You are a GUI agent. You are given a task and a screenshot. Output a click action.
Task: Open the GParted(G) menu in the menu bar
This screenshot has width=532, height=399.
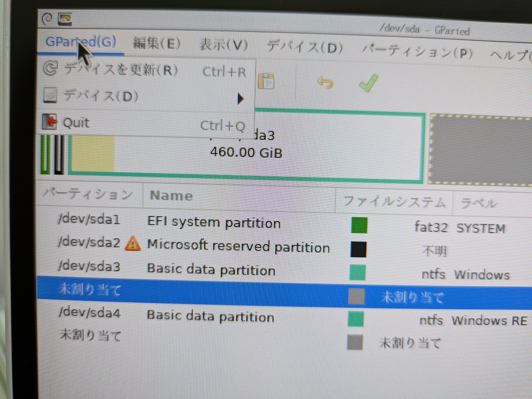[x=81, y=42]
